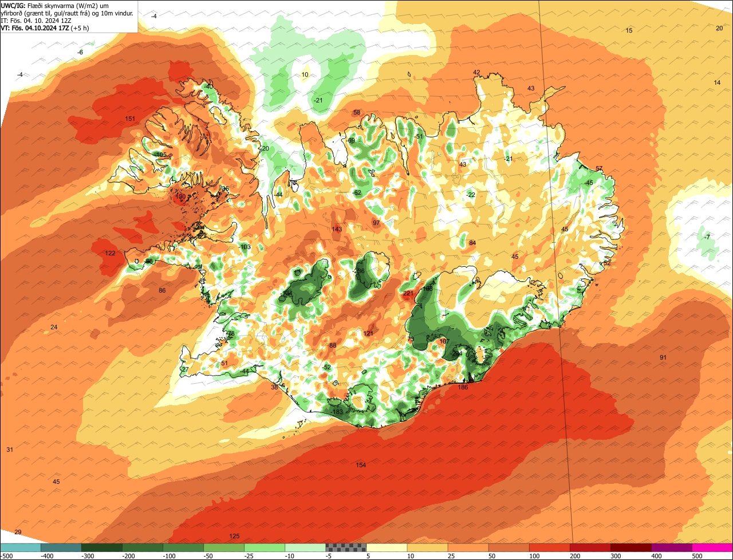Select the 58 value off the north coast
This screenshot has width=733, height=560.
(x=357, y=112)
